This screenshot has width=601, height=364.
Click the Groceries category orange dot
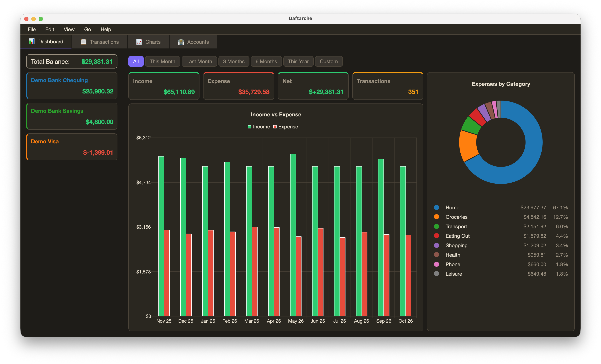click(x=437, y=217)
